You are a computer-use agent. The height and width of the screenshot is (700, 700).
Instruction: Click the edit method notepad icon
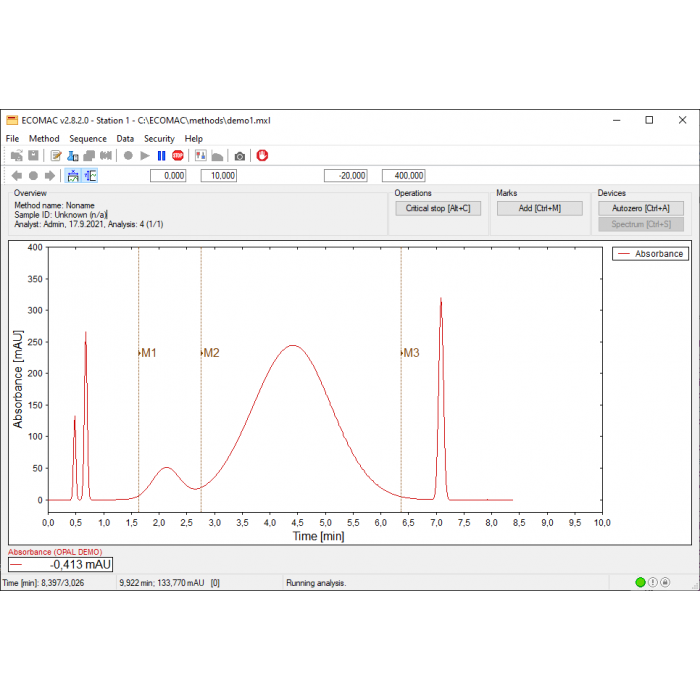(57, 156)
